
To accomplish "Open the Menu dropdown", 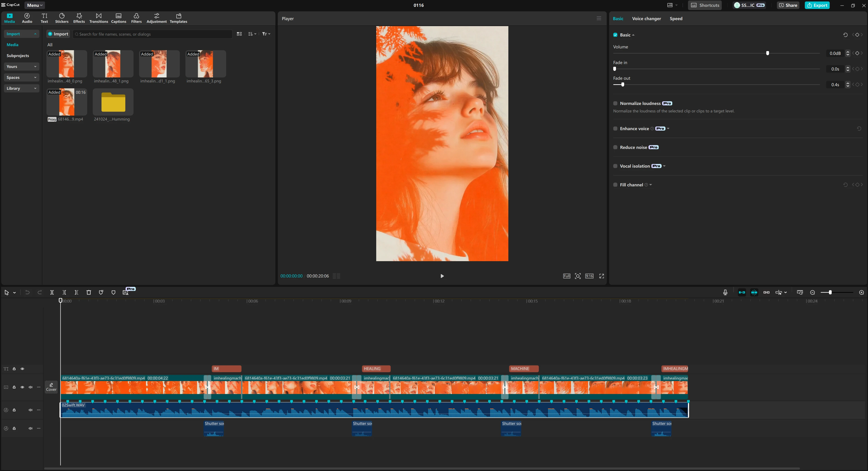I will [x=34, y=5].
